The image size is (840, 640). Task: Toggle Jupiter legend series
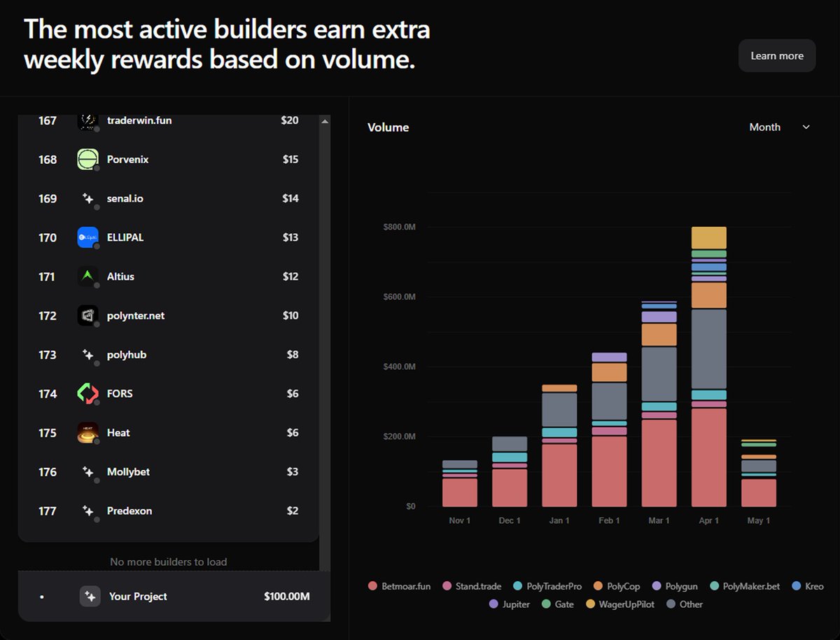pos(509,604)
